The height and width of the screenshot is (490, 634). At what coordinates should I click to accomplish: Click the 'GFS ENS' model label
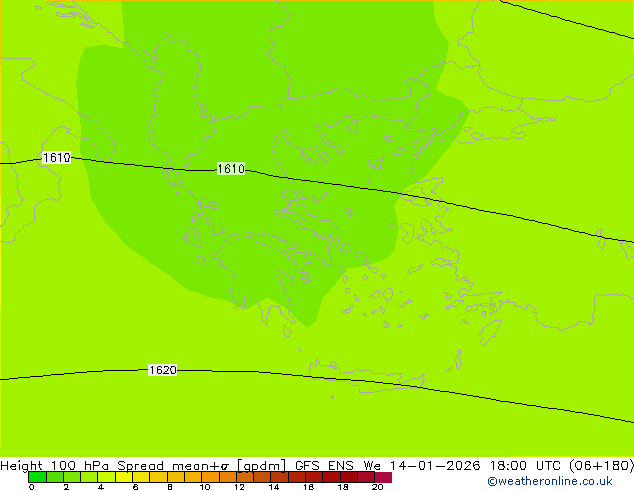click(x=324, y=466)
